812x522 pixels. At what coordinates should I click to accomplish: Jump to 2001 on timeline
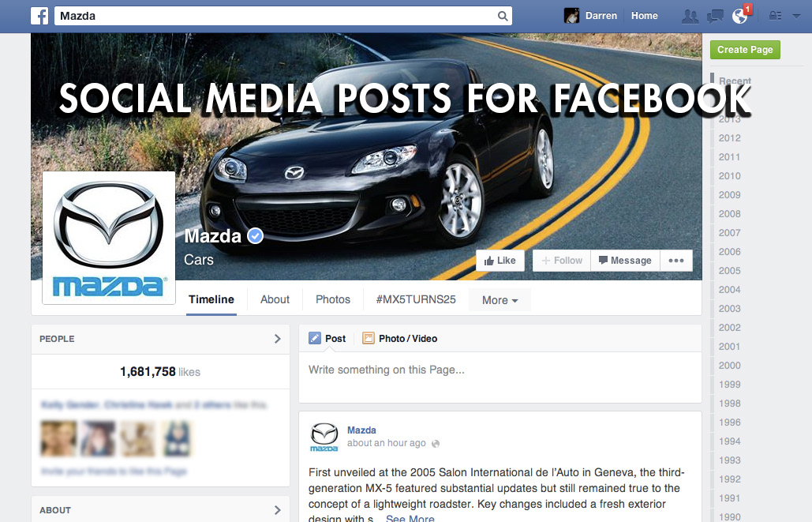pyautogui.click(x=730, y=346)
